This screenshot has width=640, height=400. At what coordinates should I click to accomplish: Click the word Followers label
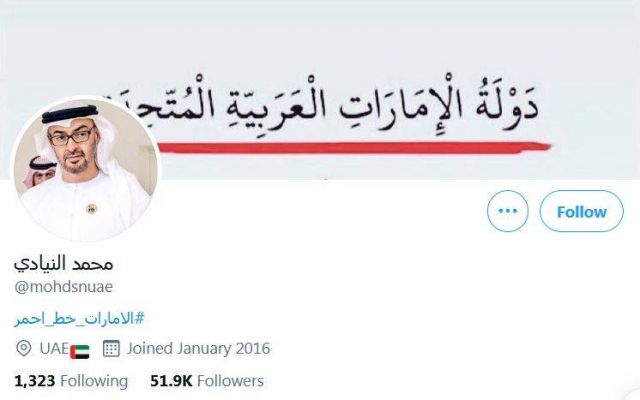[231, 381]
